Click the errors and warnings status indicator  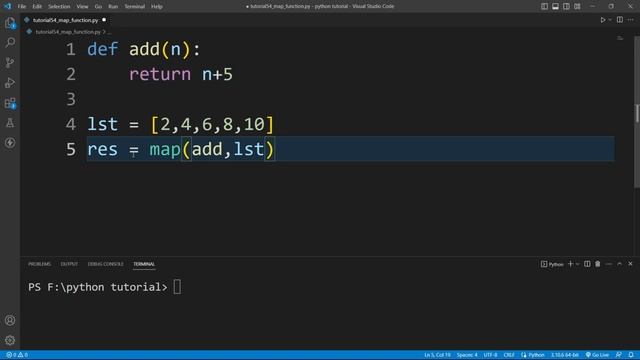point(17,355)
